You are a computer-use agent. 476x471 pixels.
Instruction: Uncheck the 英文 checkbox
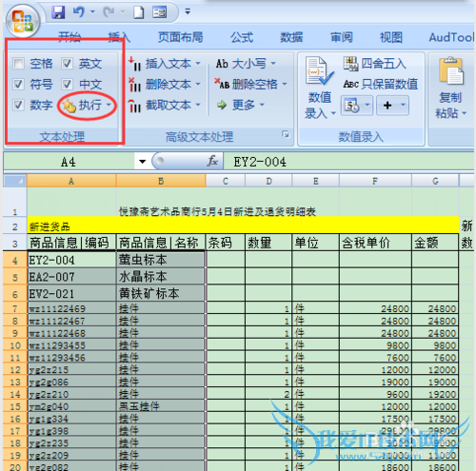point(67,64)
